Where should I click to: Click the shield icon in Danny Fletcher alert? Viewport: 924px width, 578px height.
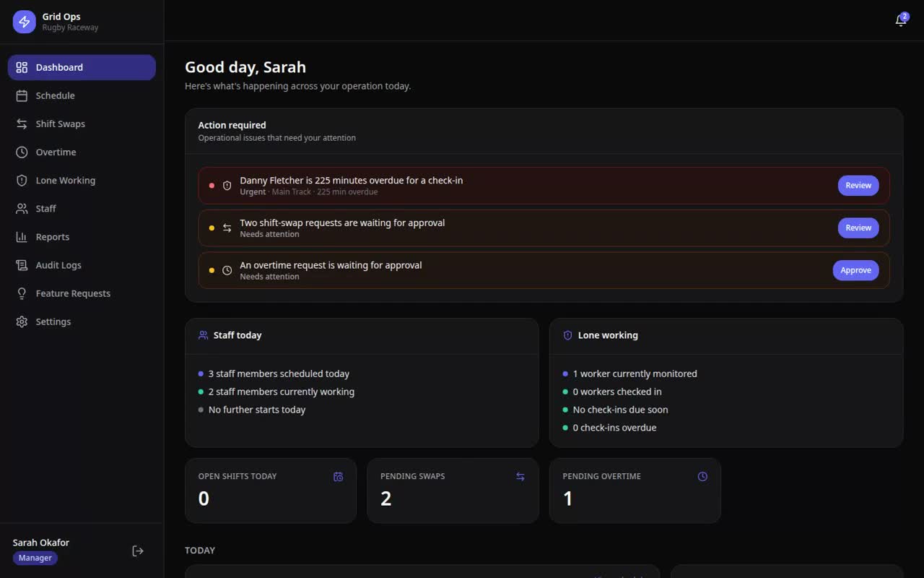click(x=227, y=186)
